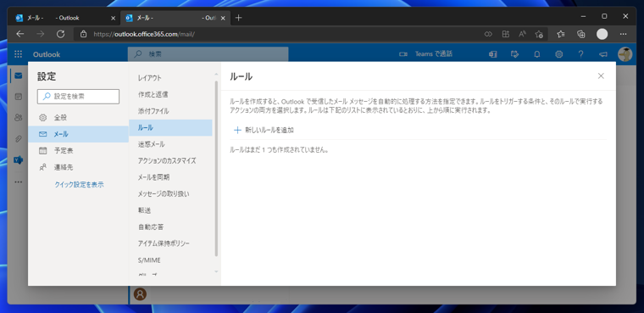Click the Outlook brand label in header
Screen dimensions: 644x313
coord(47,54)
